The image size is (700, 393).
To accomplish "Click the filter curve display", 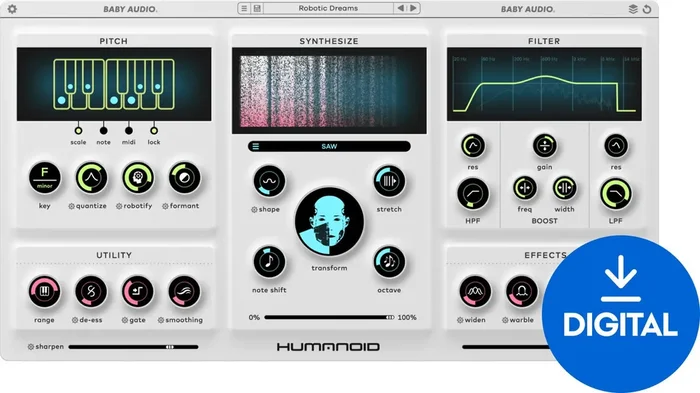I will [x=544, y=84].
